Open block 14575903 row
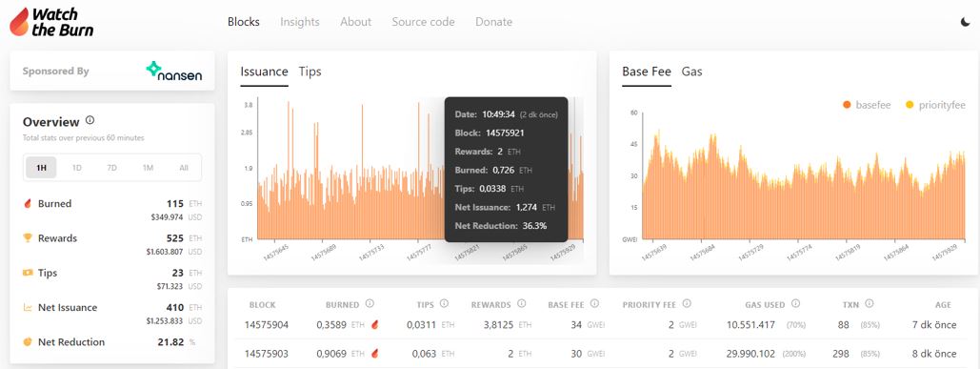Image resolution: width=980 pixels, height=369 pixels. point(600,354)
